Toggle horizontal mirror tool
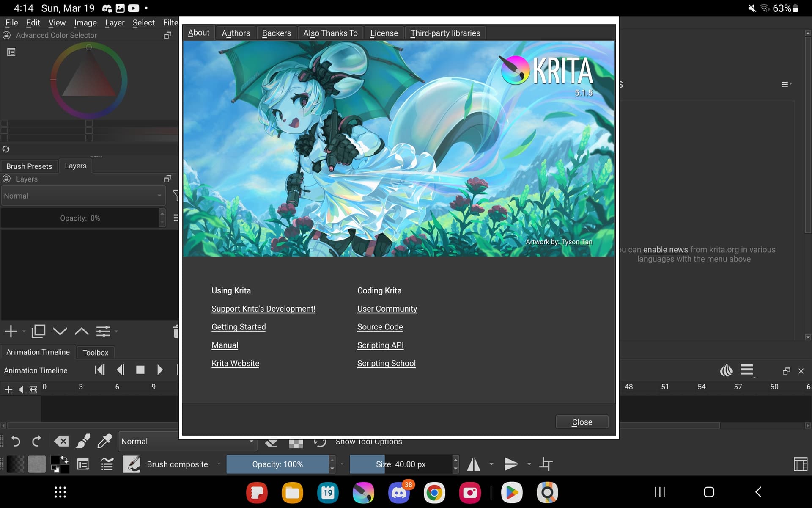Screen dimensions: 812x508 pyautogui.click(x=474, y=464)
